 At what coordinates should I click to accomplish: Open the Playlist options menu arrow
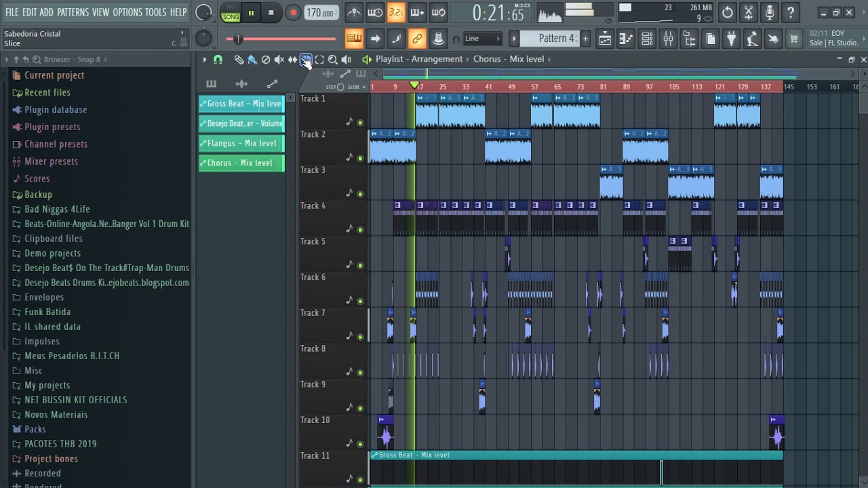pyautogui.click(x=204, y=60)
